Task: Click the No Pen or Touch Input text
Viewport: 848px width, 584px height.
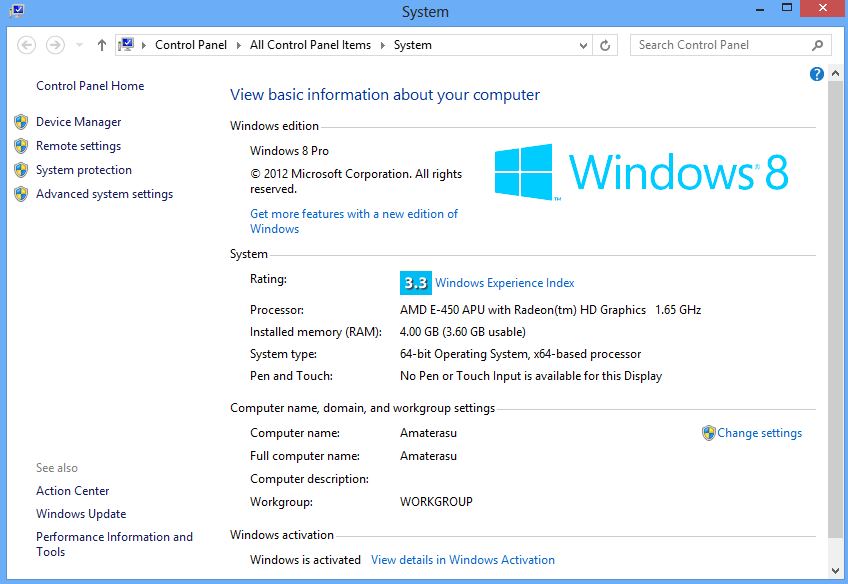Action: (531, 376)
